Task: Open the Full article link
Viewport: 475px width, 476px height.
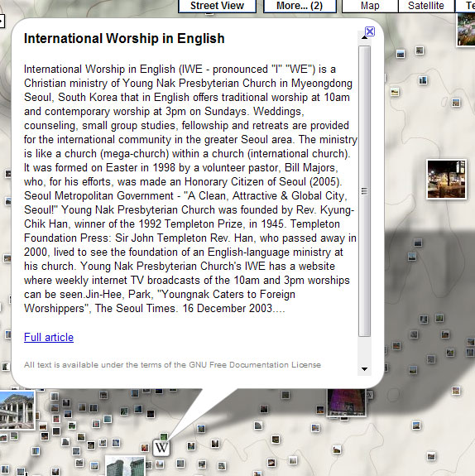Action: (x=49, y=337)
